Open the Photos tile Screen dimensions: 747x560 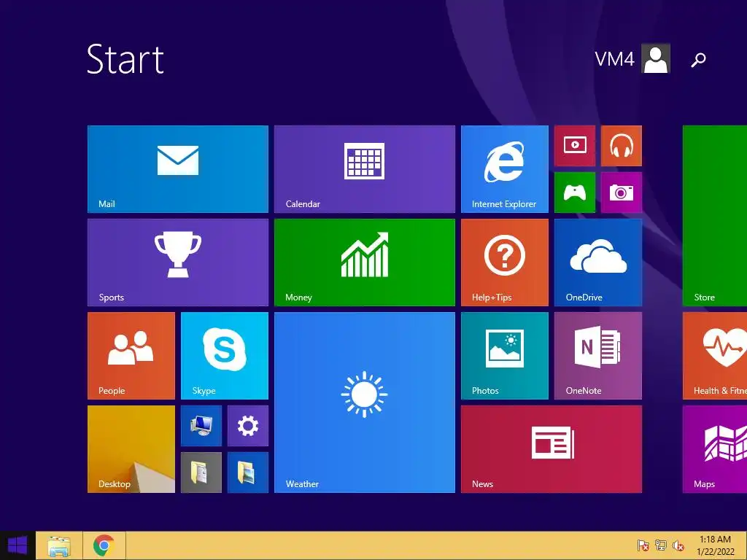505,356
